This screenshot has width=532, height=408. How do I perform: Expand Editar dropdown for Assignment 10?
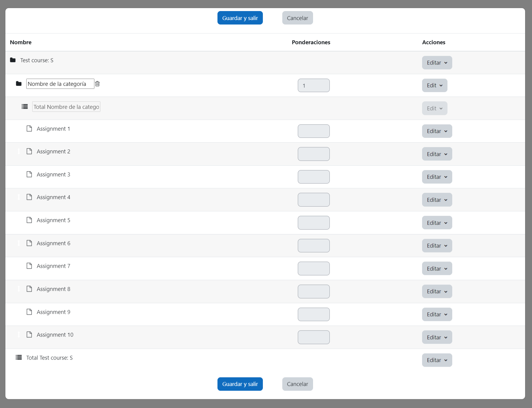coord(437,337)
